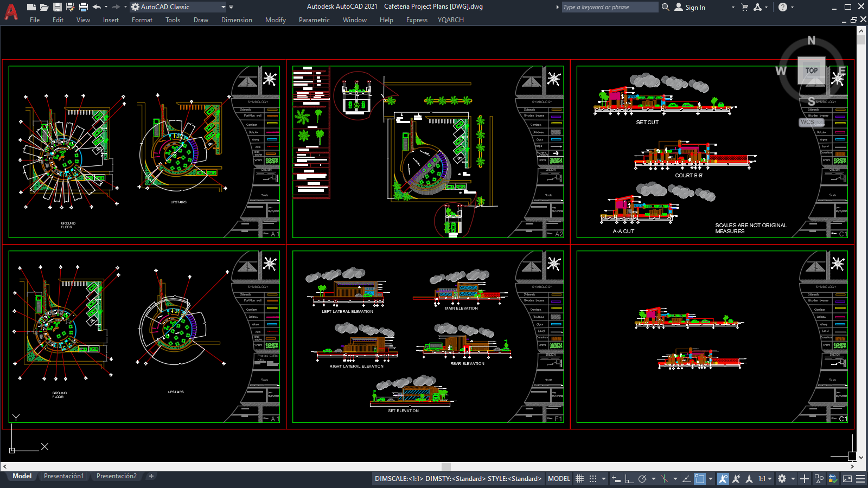The height and width of the screenshot is (488, 868).
Task: Click the Undo arrow icon
Action: (x=97, y=7)
